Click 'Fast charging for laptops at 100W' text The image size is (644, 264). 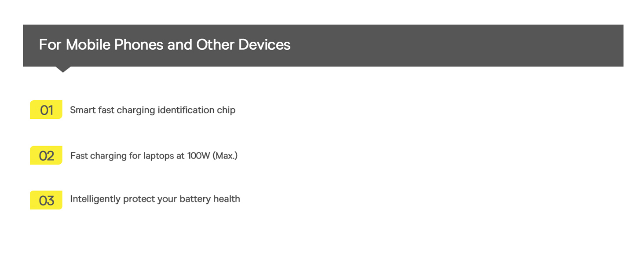140,156
